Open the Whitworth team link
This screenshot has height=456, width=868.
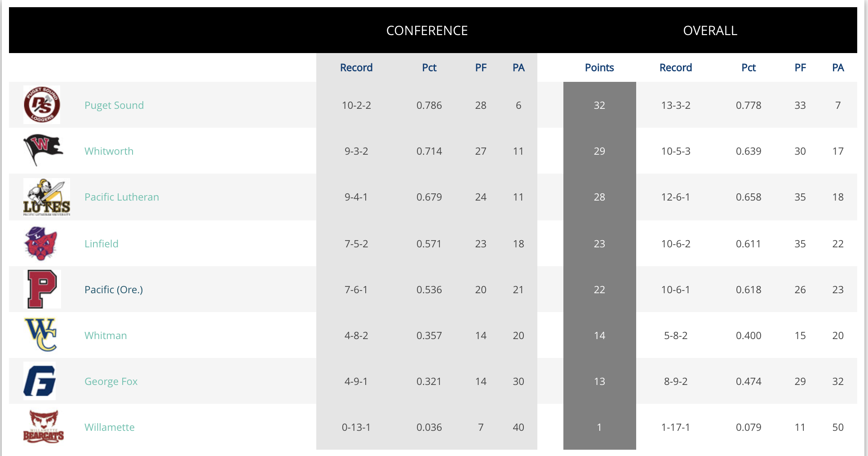pos(109,151)
